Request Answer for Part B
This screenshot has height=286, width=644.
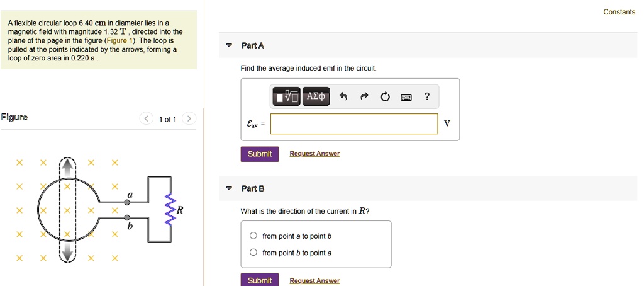(314, 281)
